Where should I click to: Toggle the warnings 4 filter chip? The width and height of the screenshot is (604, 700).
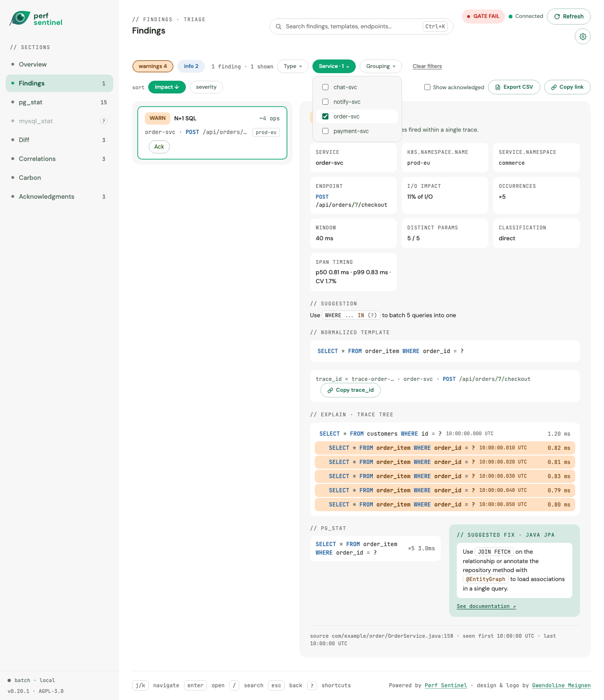[153, 66]
